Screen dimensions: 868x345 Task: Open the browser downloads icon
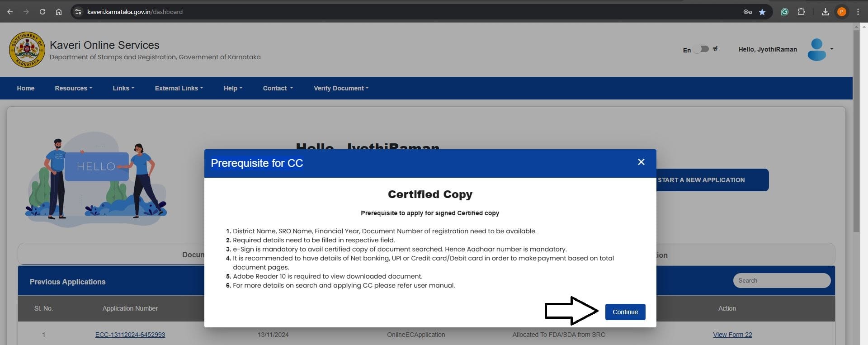tap(825, 12)
